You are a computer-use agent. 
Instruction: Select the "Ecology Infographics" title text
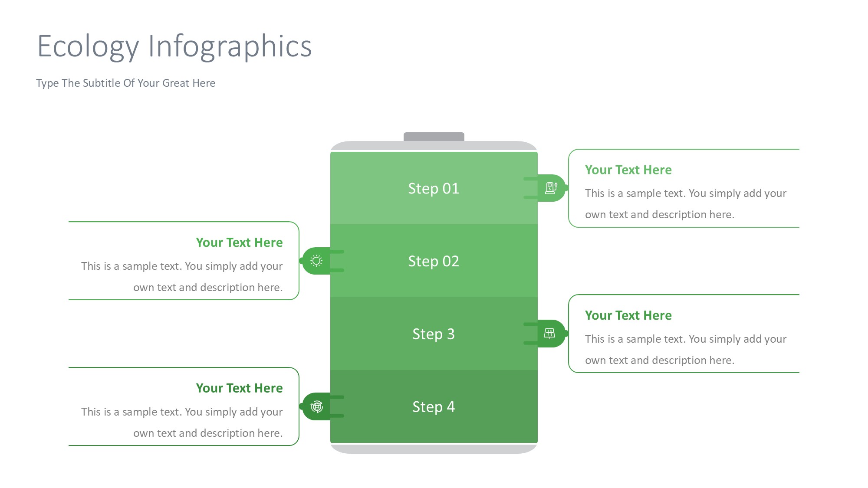[x=174, y=46]
